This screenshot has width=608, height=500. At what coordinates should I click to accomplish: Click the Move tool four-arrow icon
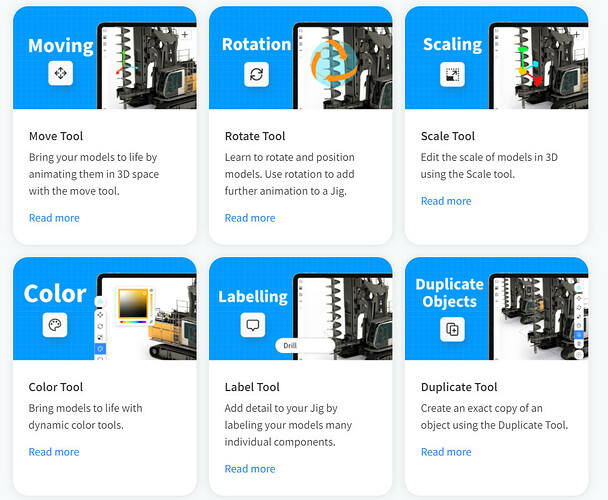[x=60, y=73]
